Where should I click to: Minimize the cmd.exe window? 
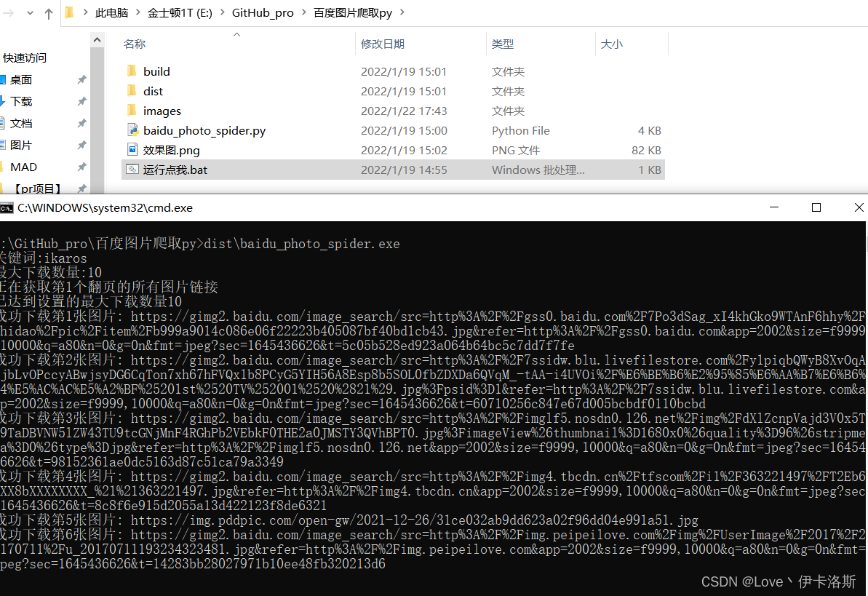click(x=774, y=207)
